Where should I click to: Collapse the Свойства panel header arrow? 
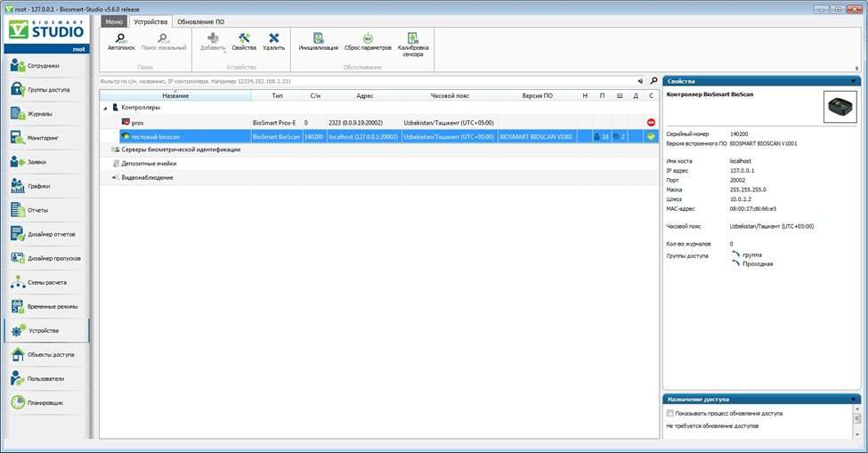(854, 81)
